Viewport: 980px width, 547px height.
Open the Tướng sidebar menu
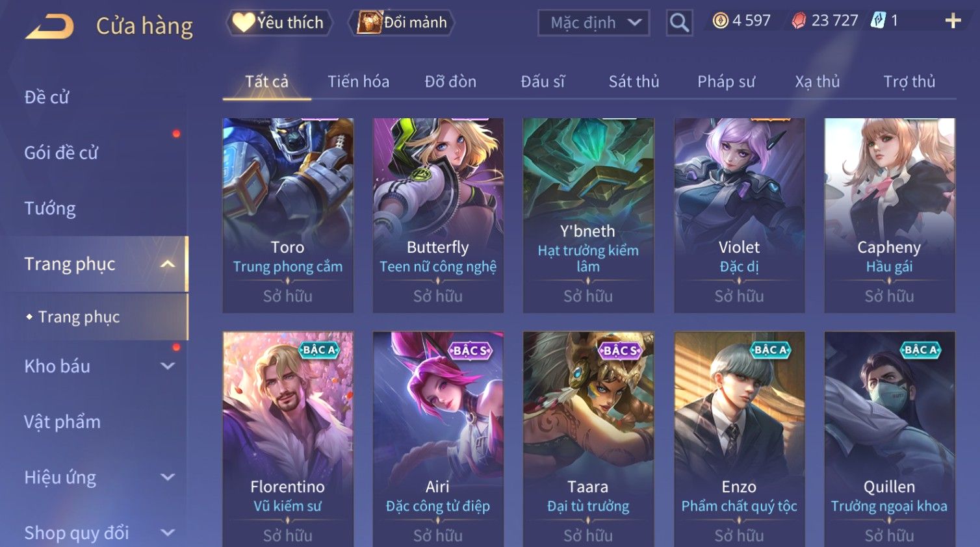pyautogui.click(x=50, y=209)
